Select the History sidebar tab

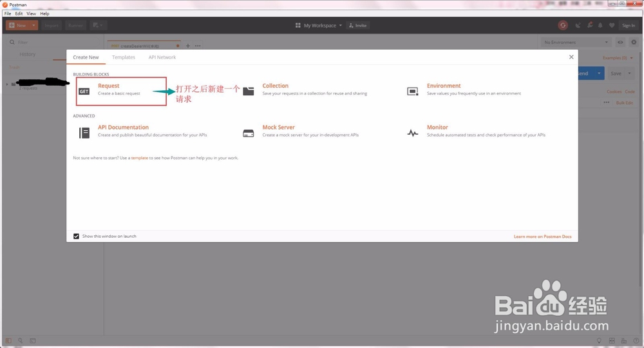tap(28, 54)
